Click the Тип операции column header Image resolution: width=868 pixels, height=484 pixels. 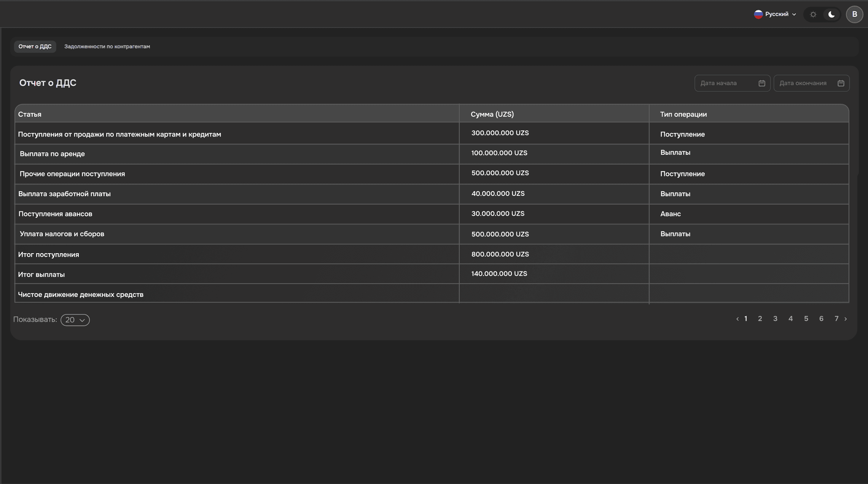(683, 114)
